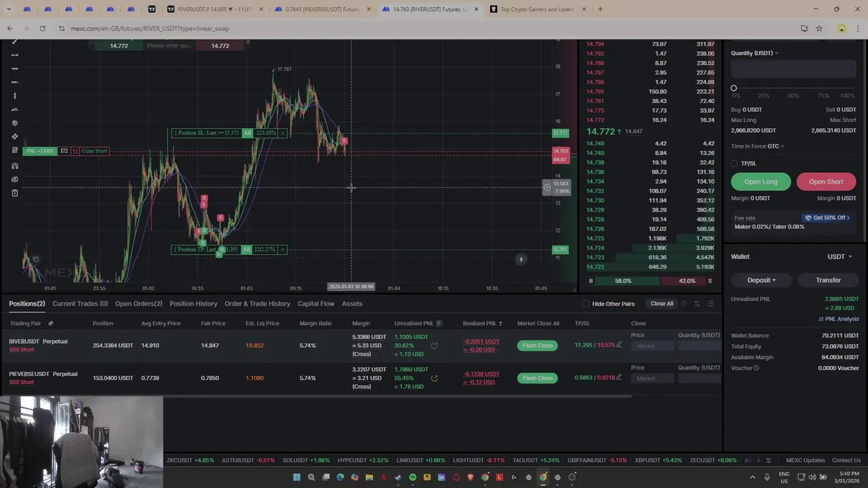Click the ticker settings icon near MEXC Updates
The width and height of the screenshot is (868, 488).
tap(768, 460)
